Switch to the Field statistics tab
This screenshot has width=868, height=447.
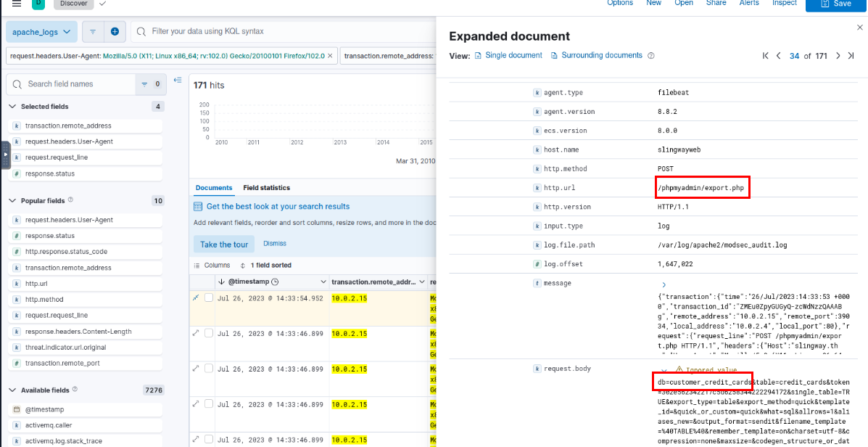[266, 188]
